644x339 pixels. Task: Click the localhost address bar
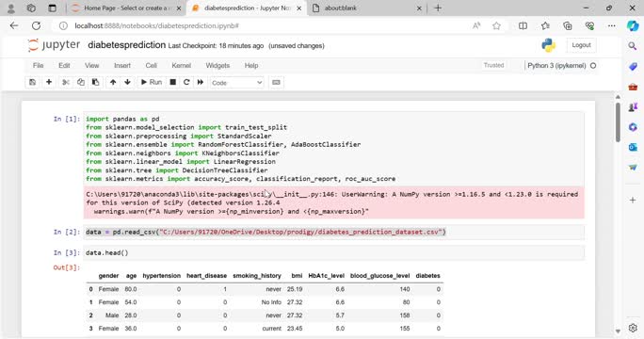tap(263, 25)
